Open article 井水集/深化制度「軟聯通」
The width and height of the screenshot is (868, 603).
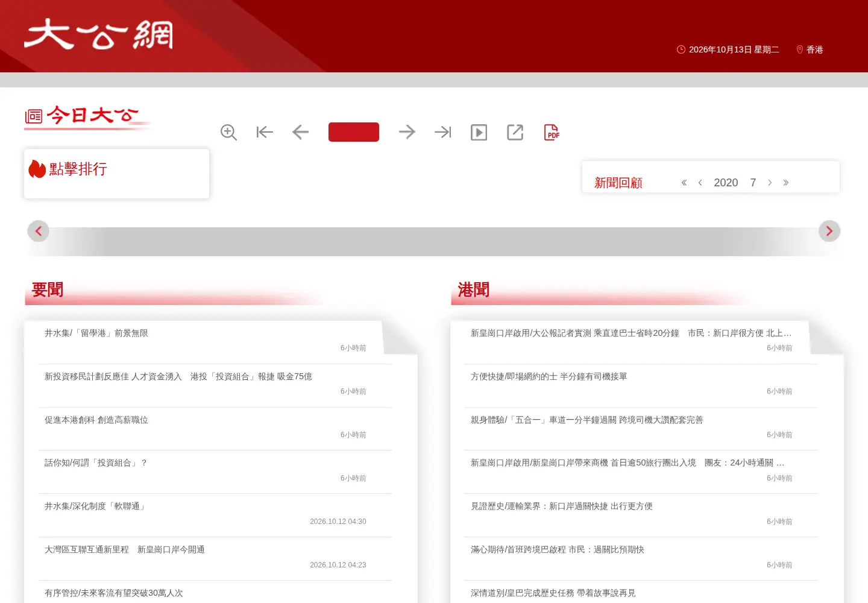coord(96,506)
